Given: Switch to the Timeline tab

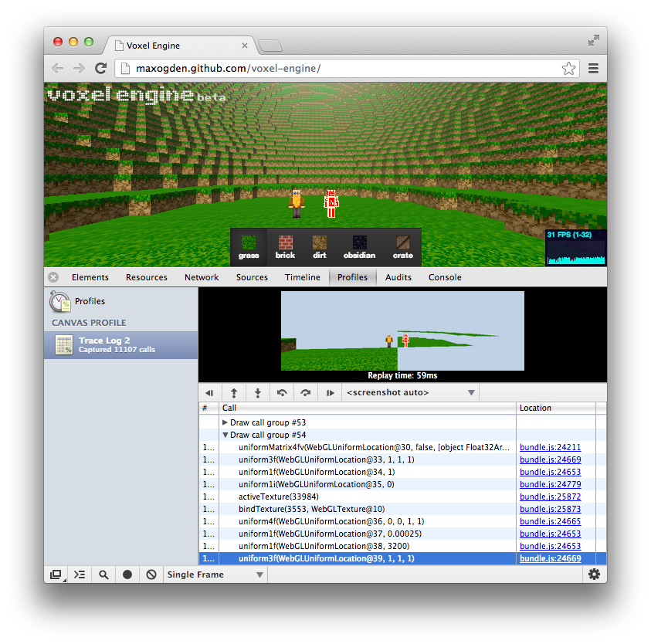Looking at the screenshot, I should 303,277.
